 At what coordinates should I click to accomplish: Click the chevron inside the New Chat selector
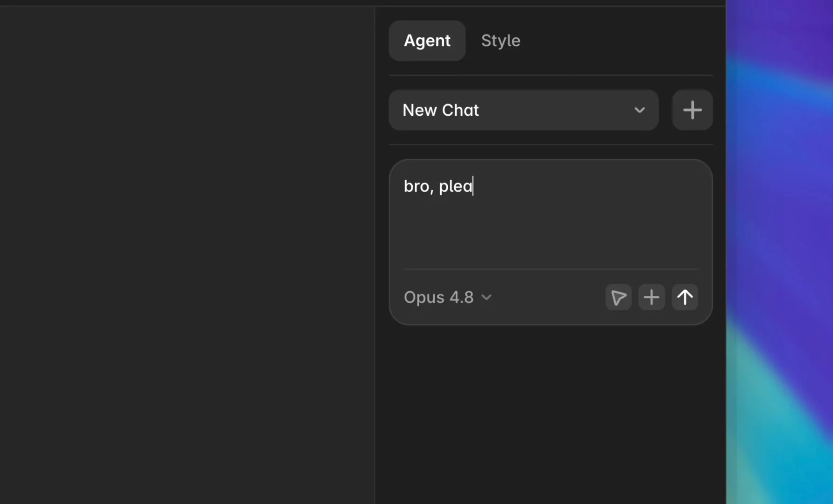(639, 110)
